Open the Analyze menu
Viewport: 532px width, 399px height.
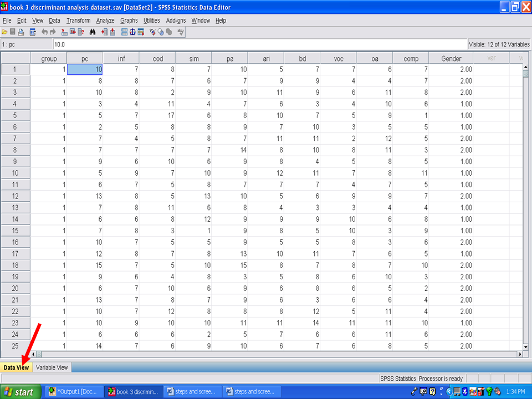(104, 21)
